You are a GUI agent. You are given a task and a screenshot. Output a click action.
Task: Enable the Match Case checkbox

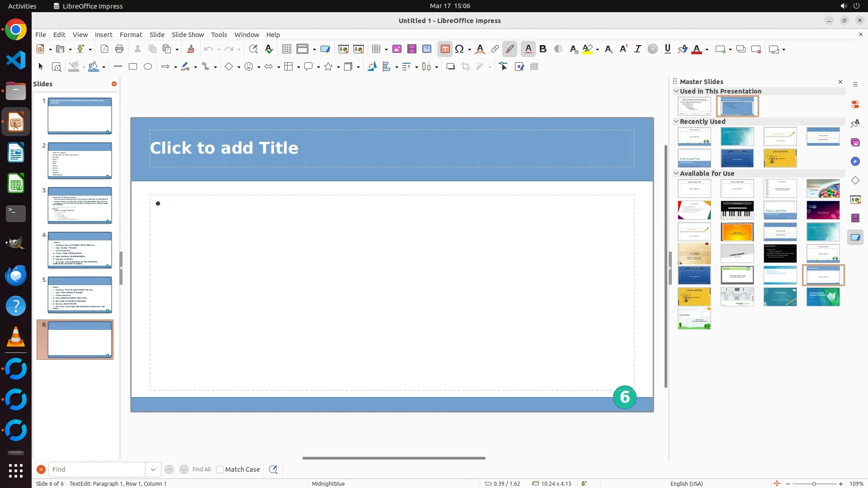[220, 469]
